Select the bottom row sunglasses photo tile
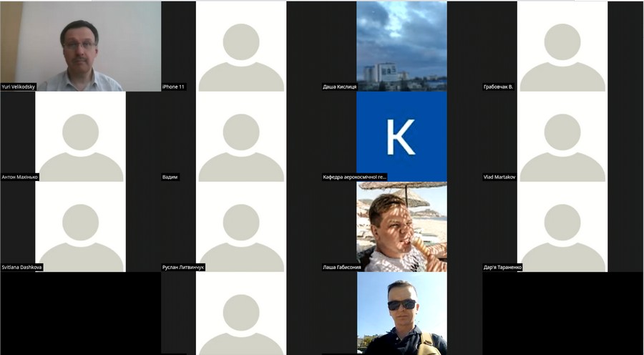This screenshot has height=355, width=644. [x=401, y=313]
